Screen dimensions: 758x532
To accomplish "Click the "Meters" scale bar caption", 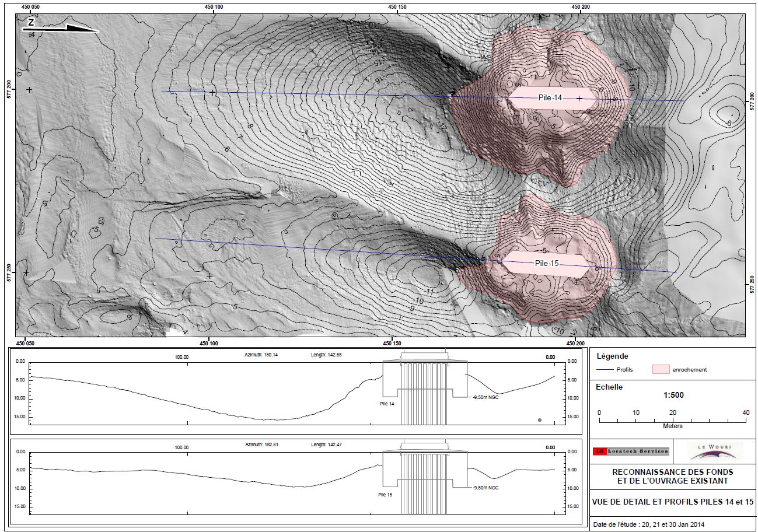I will coord(672,426).
